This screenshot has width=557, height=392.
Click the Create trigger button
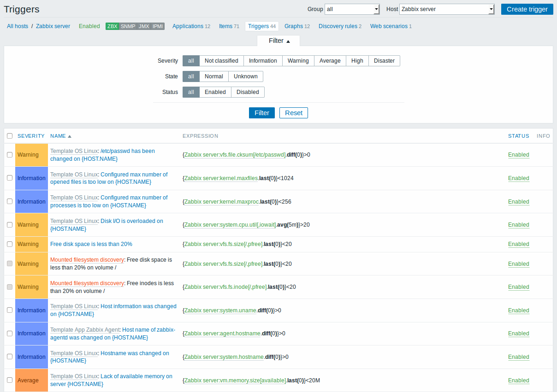click(527, 9)
